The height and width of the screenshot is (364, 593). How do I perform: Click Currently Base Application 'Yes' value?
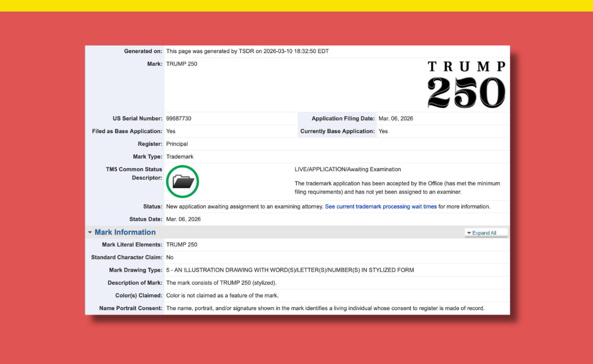click(383, 132)
